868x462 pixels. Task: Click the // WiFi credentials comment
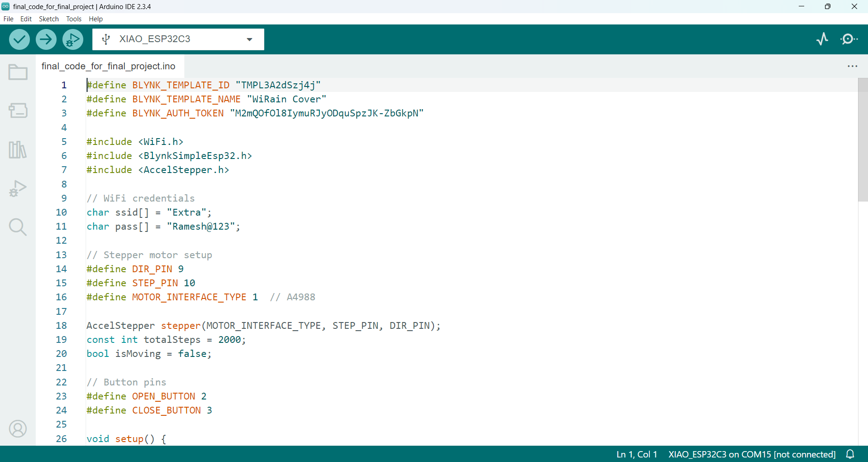coord(141,198)
